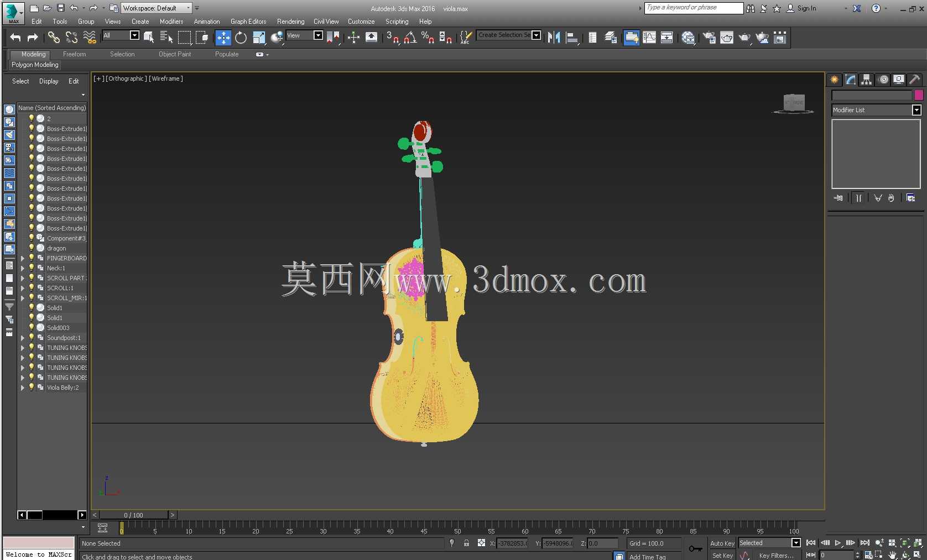
Task: Choose the Rectangular Selection Region tool
Action: 184,37
